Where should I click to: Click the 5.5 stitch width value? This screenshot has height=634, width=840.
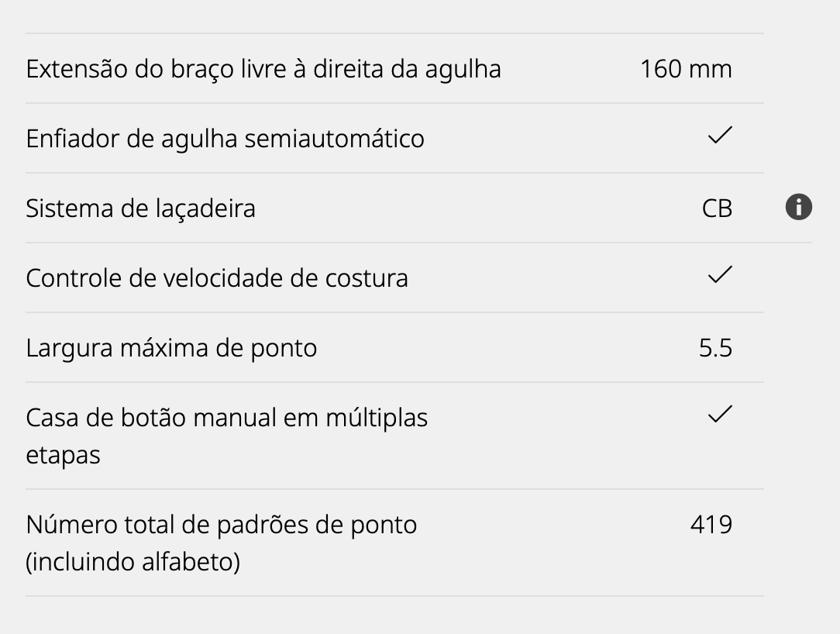[715, 348]
